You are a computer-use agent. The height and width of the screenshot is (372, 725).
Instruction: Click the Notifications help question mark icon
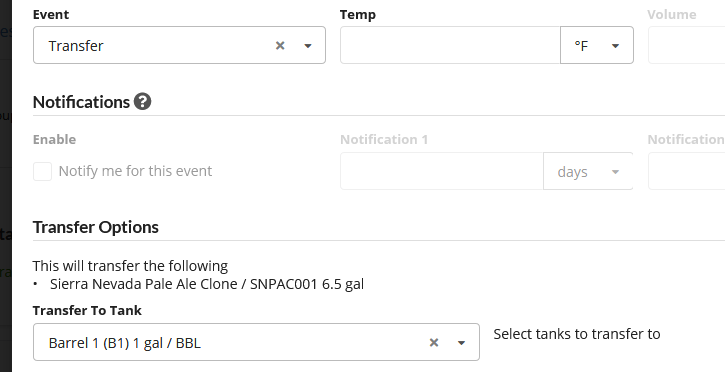(x=142, y=102)
